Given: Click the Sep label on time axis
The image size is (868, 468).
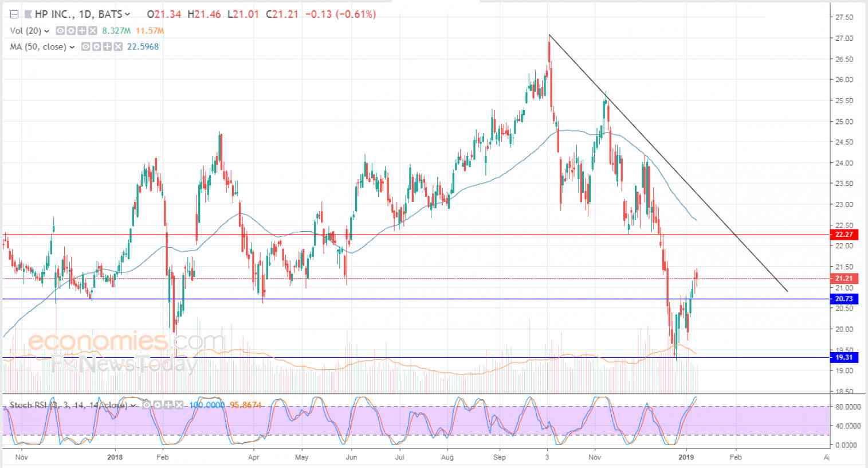Looking at the screenshot, I should pos(500,457).
